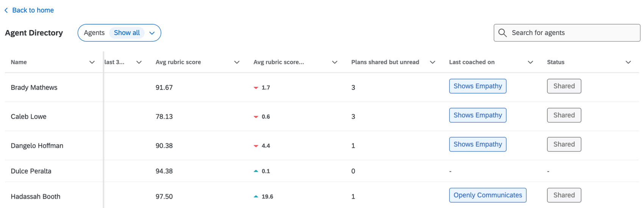The image size is (644, 208).
Task: Open the Name column sort chevron
Action: click(92, 62)
